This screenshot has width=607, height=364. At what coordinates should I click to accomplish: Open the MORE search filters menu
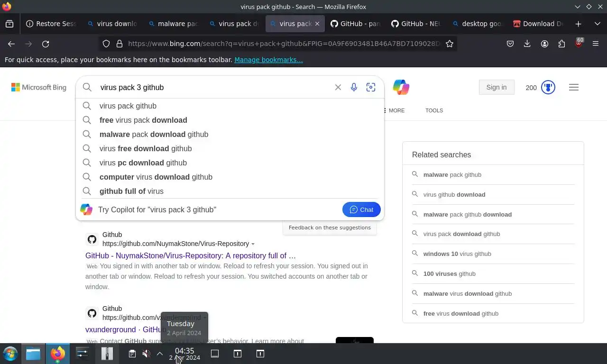click(x=394, y=110)
